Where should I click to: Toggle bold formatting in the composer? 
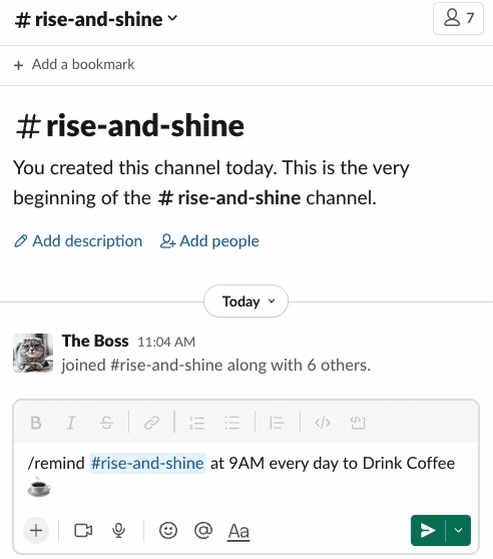pyautogui.click(x=36, y=423)
